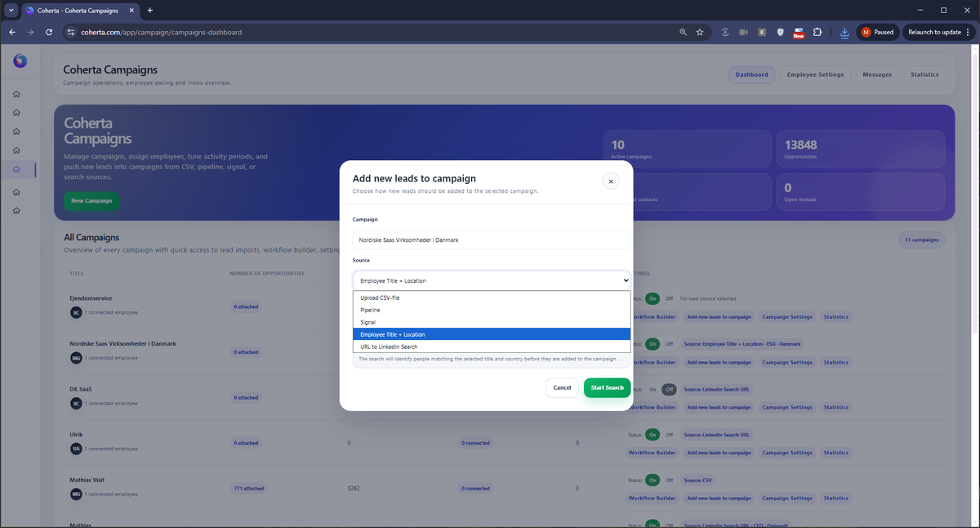Open a new browser tab

tap(149, 10)
